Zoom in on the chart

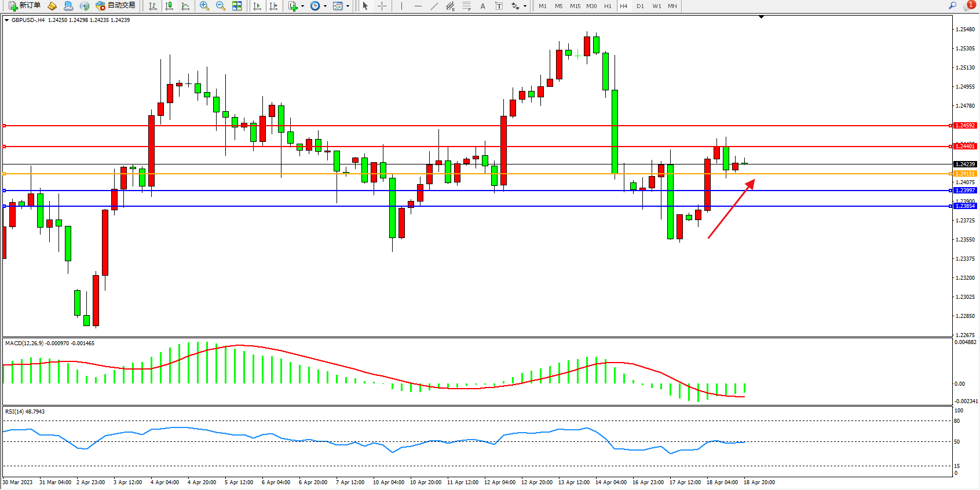(x=204, y=6)
